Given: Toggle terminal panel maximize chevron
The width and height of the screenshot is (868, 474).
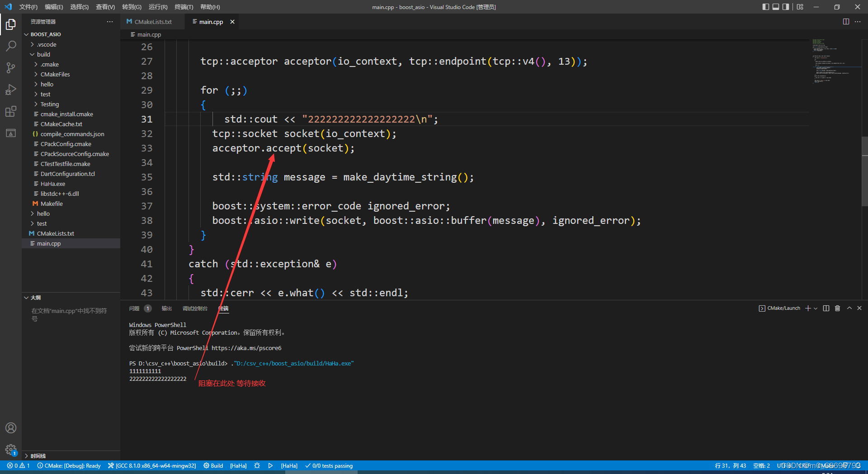Looking at the screenshot, I should click(849, 308).
